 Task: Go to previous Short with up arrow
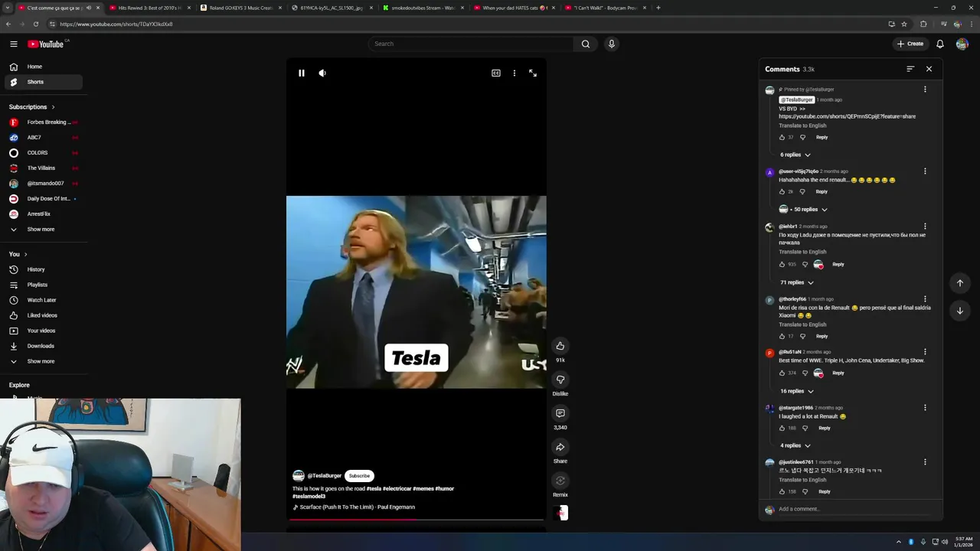(960, 283)
